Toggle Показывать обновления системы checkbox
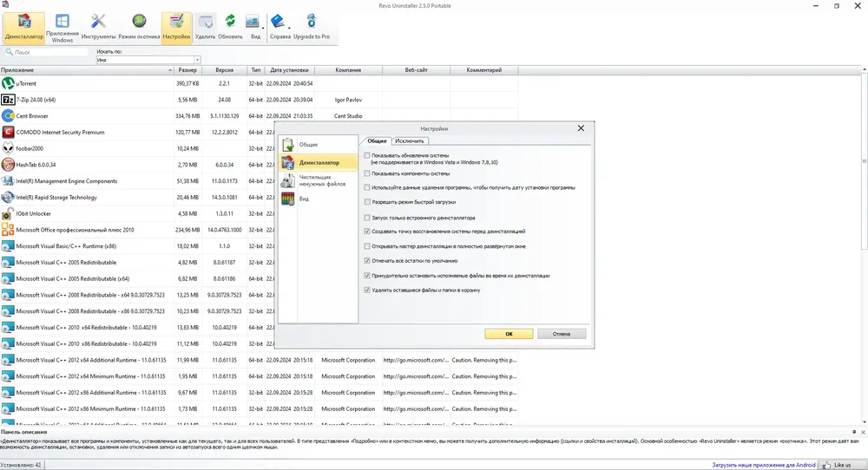 pyautogui.click(x=367, y=156)
